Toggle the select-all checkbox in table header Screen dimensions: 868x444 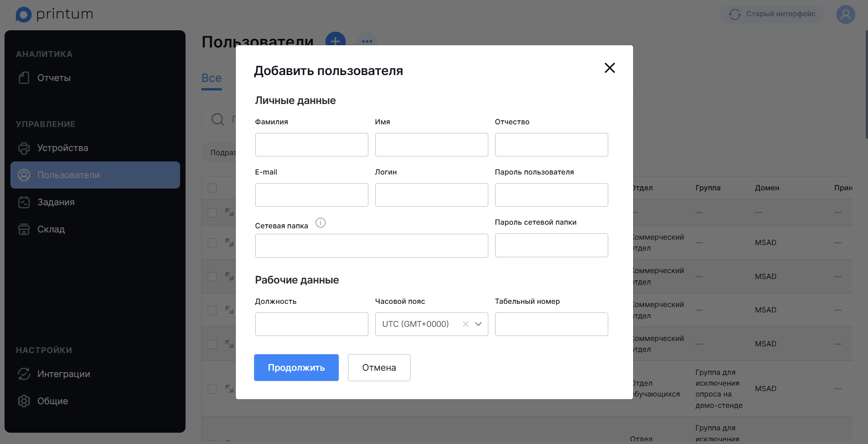coord(212,188)
